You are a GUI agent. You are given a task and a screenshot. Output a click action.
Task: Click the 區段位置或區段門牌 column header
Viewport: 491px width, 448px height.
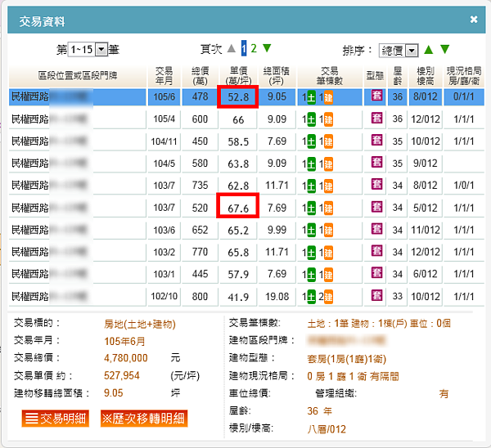pyautogui.click(x=78, y=76)
